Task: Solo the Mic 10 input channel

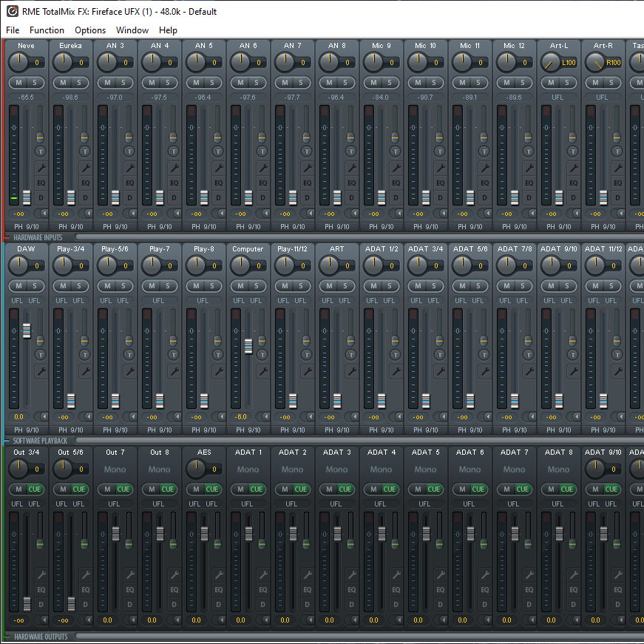Action: pyautogui.click(x=434, y=83)
